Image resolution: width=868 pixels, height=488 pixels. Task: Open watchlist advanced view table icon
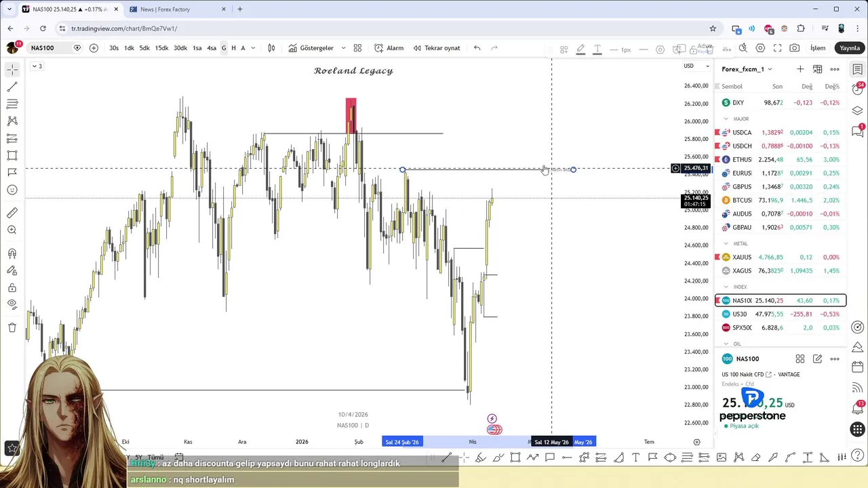(817, 69)
